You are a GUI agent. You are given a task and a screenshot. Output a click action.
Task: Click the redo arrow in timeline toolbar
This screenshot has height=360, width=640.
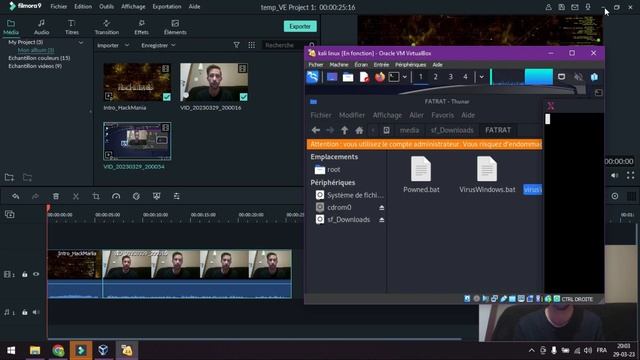pos(36,196)
